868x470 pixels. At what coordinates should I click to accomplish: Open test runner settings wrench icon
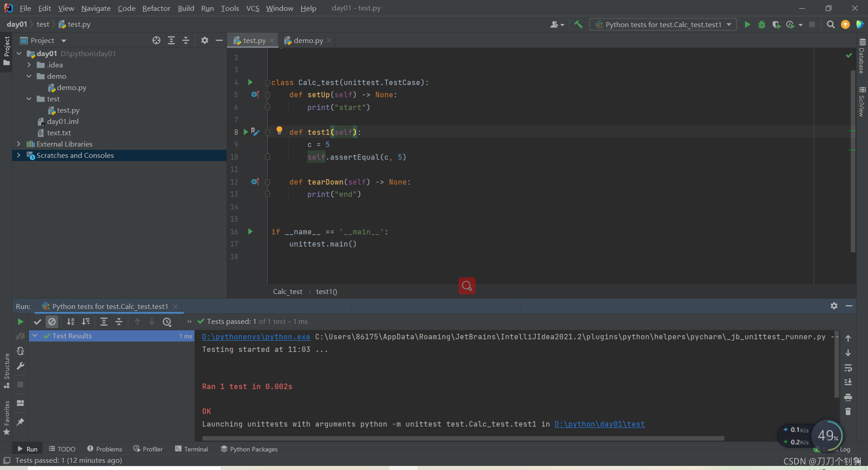pos(20,366)
